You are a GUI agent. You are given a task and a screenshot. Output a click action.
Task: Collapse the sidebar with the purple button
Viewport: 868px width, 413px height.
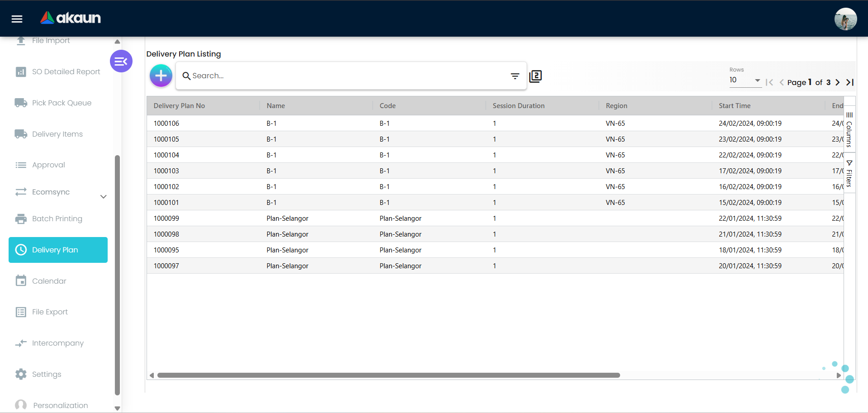pyautogui.click(x=121, y=61)
